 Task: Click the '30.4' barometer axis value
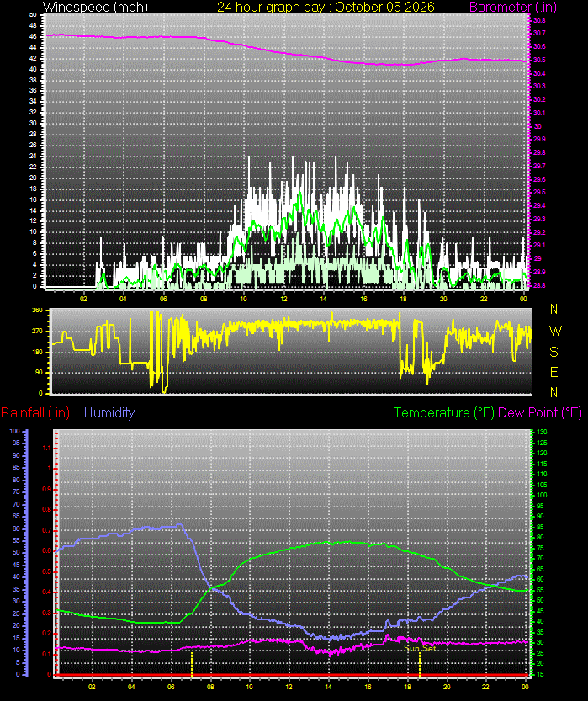[539, 73]
